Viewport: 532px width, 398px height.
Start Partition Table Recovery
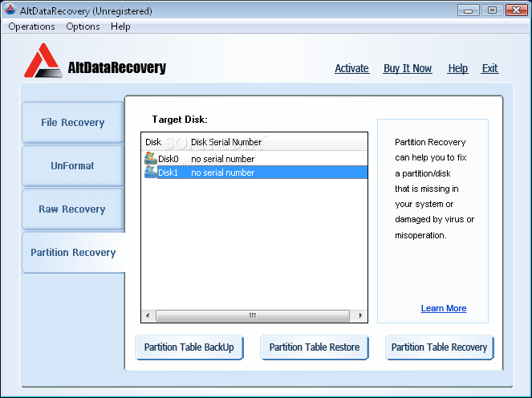pos(440,347)
